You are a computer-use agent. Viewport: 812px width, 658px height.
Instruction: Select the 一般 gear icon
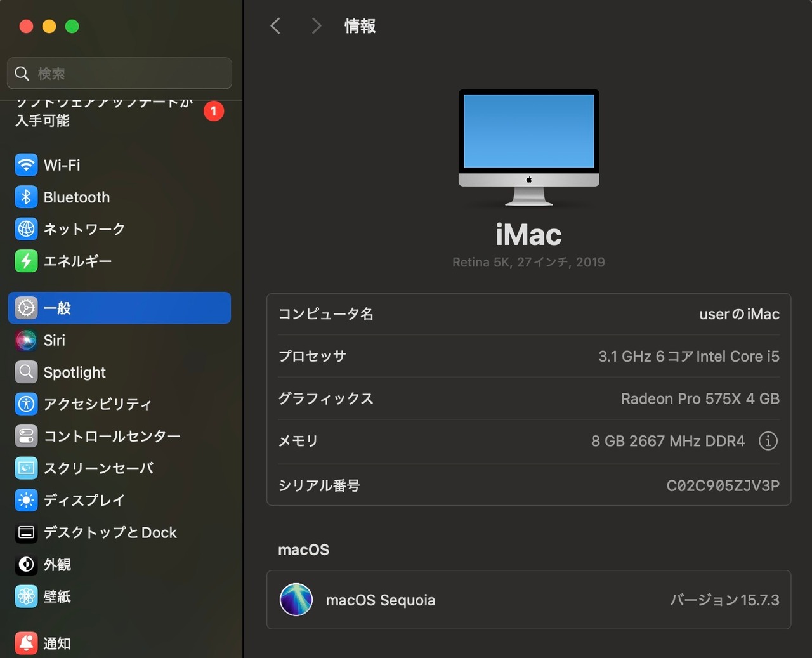point(26,308)
